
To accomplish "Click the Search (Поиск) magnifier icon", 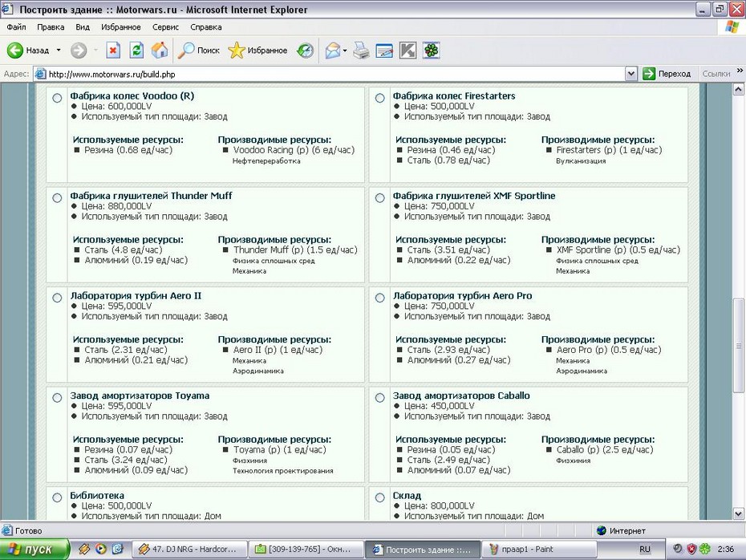I will (x=186, y=50).
